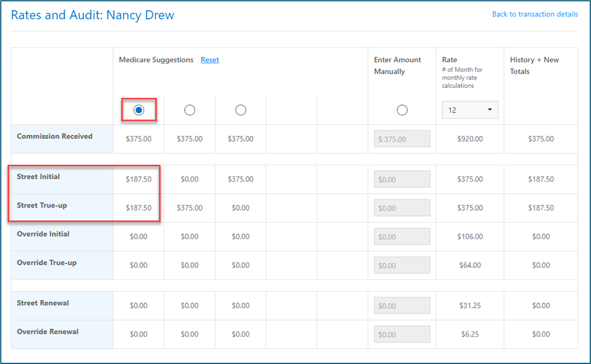Screen dimensions: 591x364
Task: Click the $31.25 Street Renewal rate value
Action: click(x=470, y=305)
